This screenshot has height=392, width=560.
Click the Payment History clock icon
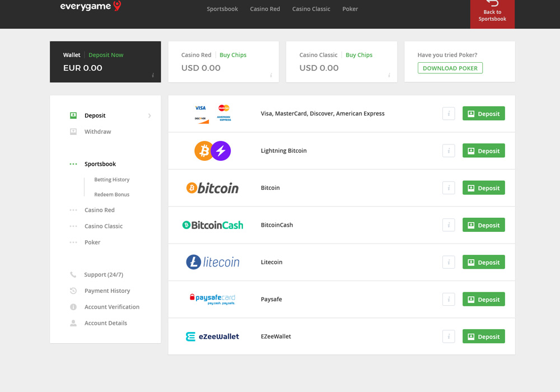[x=73, y=291]
